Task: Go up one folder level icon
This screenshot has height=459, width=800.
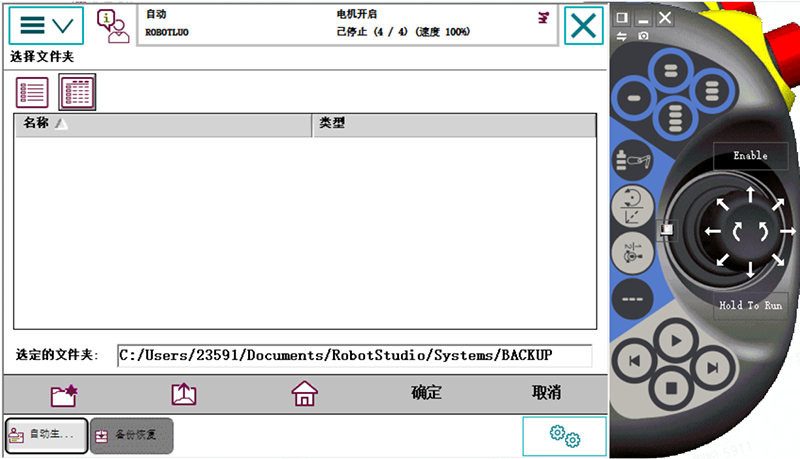Action: [184, 393]
